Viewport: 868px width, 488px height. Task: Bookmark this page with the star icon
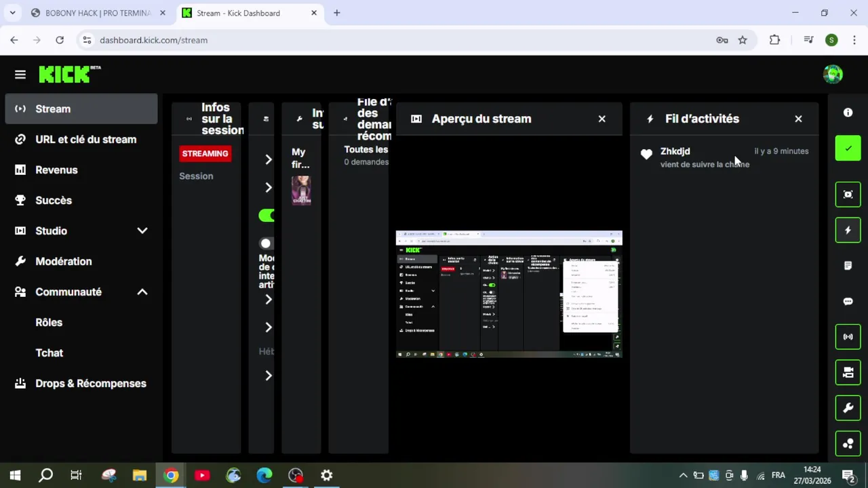(743, 40)
